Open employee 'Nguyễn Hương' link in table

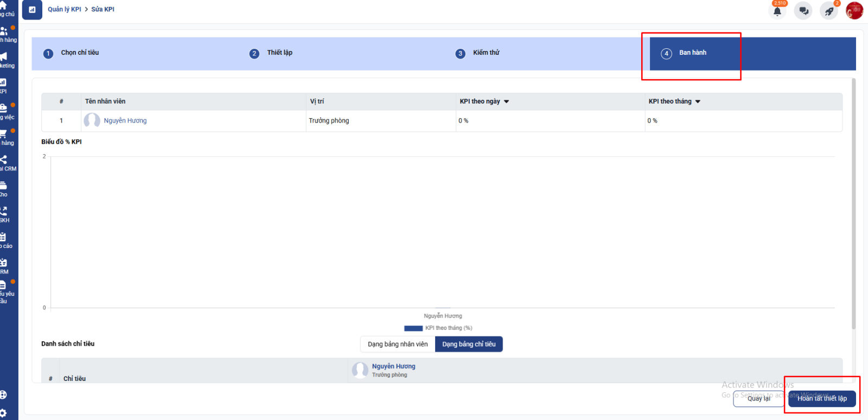[125, 120]
